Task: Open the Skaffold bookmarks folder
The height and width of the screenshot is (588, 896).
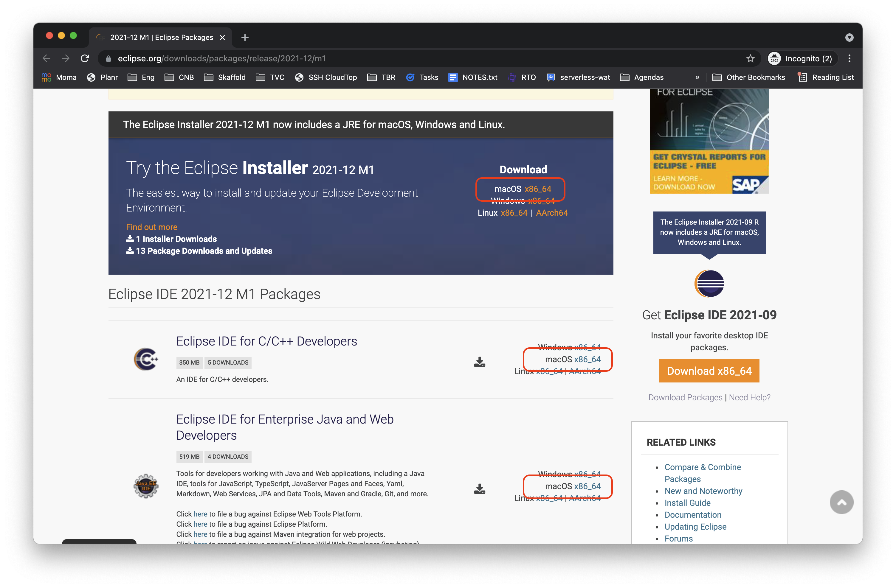Action: coord(225,77)
